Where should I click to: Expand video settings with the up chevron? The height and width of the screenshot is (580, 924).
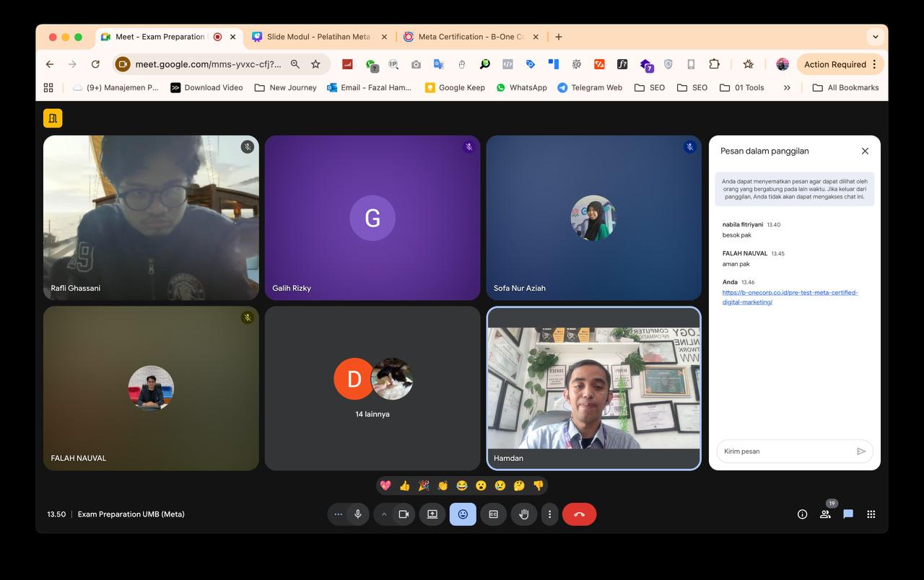pyautogui.click(x=384, y=514)
